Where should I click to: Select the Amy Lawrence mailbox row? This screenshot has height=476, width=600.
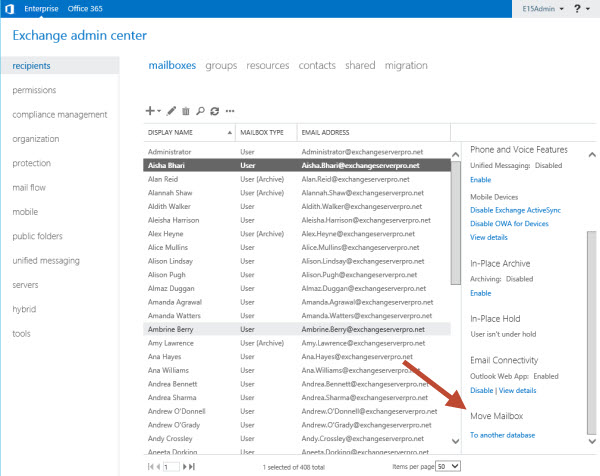297,343
